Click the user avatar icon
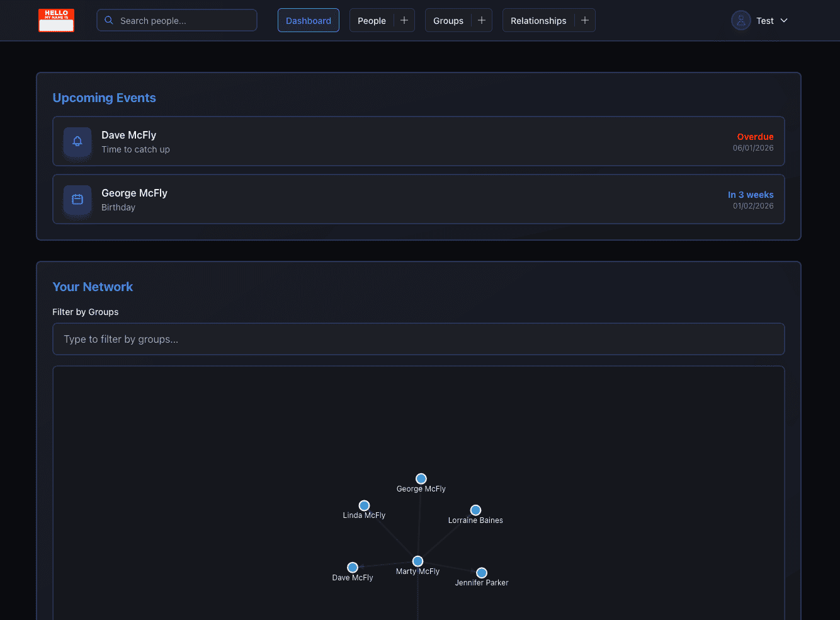 click(741, 20)
